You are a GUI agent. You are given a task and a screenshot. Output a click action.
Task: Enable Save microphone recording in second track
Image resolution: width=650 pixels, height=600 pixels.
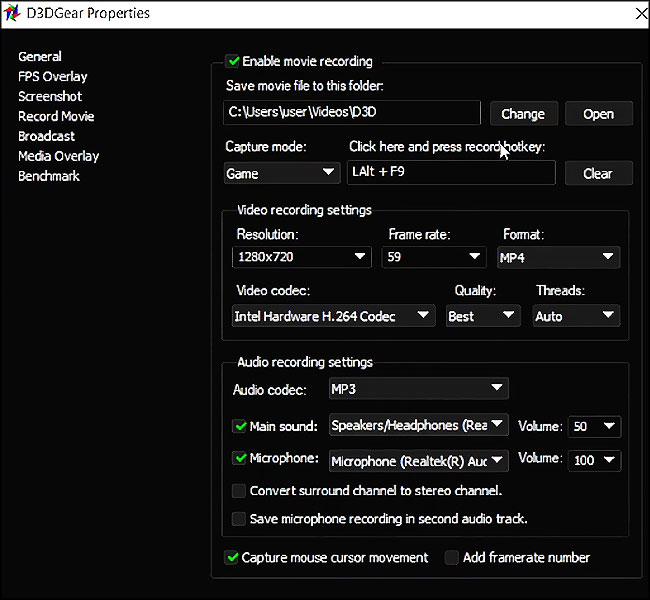click(239, 519)
